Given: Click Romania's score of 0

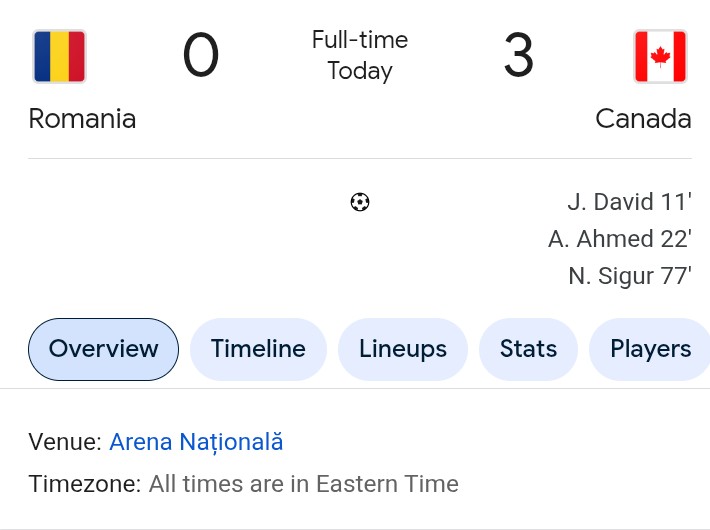Looking at the screenshot, I should coord(201,55).
